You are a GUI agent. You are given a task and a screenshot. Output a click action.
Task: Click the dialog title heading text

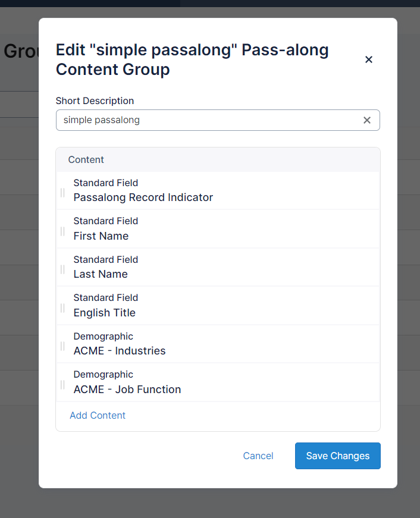(192, 59)
